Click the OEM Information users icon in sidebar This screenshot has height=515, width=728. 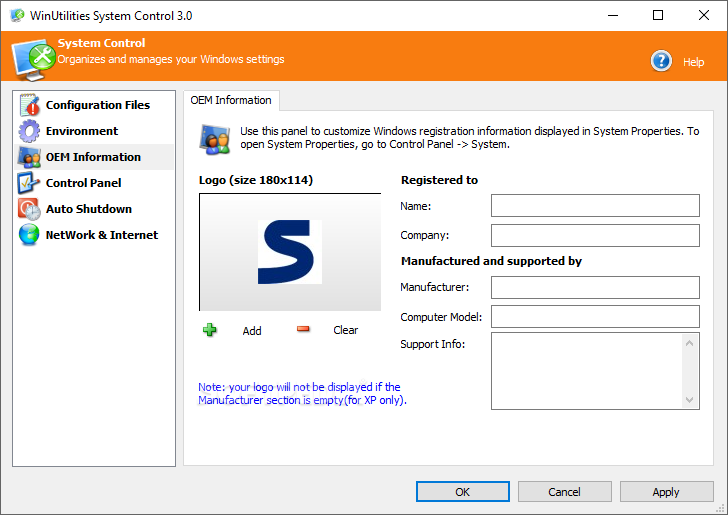coord(29,157)
